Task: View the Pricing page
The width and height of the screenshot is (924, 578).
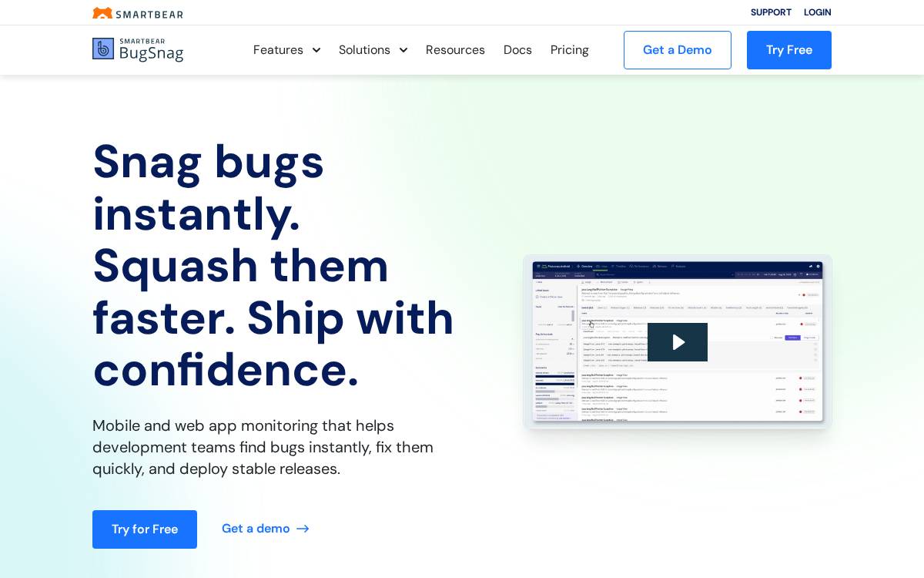Action: coord(570,50)
